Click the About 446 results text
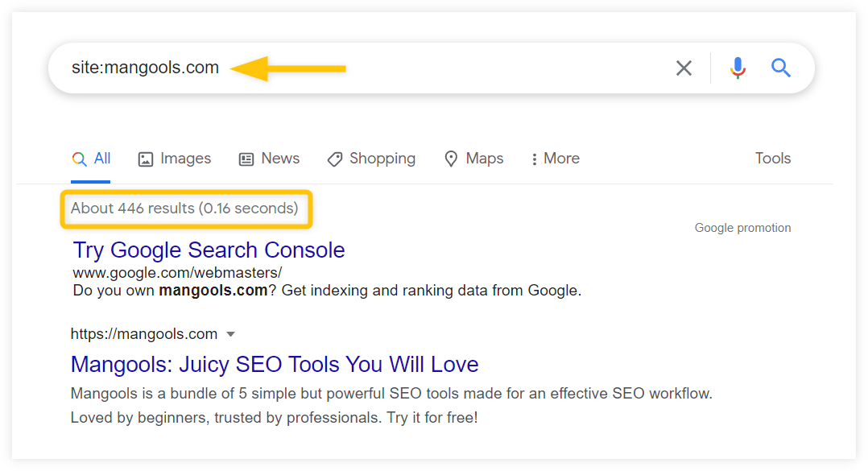Screen dimensions: 868x471 coord(184,208)
